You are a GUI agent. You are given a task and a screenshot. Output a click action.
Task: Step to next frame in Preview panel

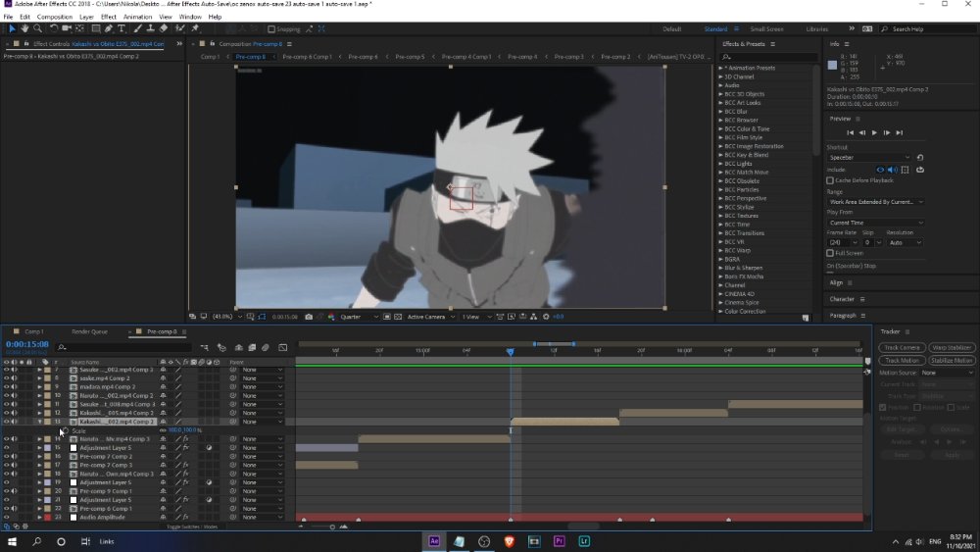tap(886, 132)
